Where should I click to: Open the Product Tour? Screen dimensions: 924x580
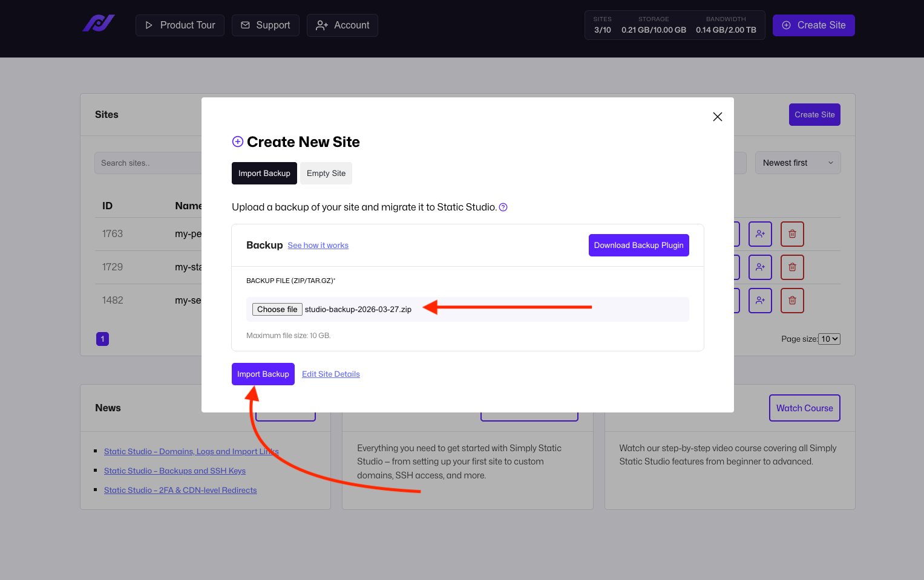click(180, 25)
